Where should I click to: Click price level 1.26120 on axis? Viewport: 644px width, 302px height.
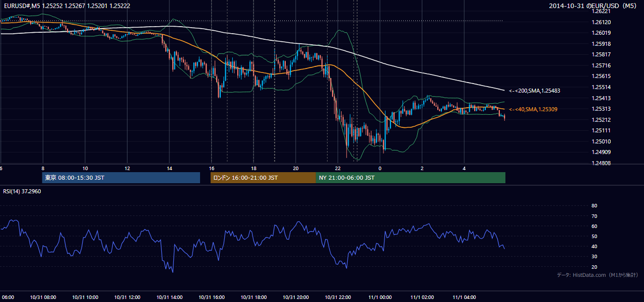(601, 22)
